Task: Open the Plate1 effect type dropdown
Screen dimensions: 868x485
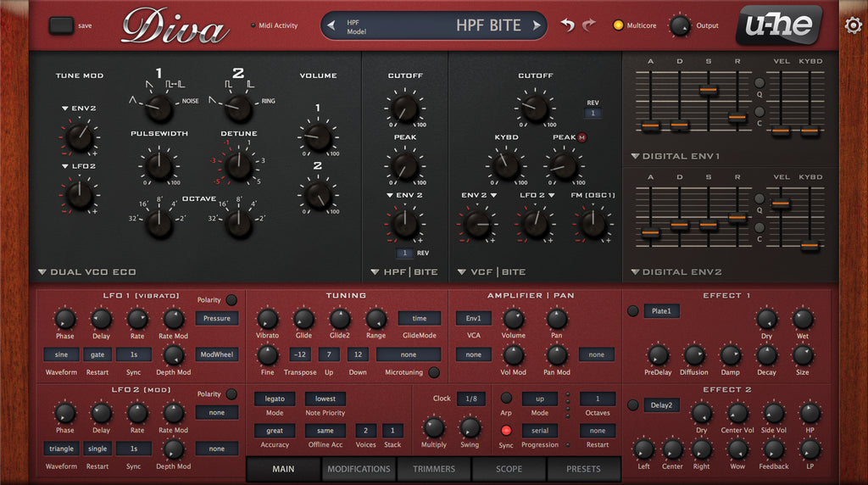Action: 661,311
